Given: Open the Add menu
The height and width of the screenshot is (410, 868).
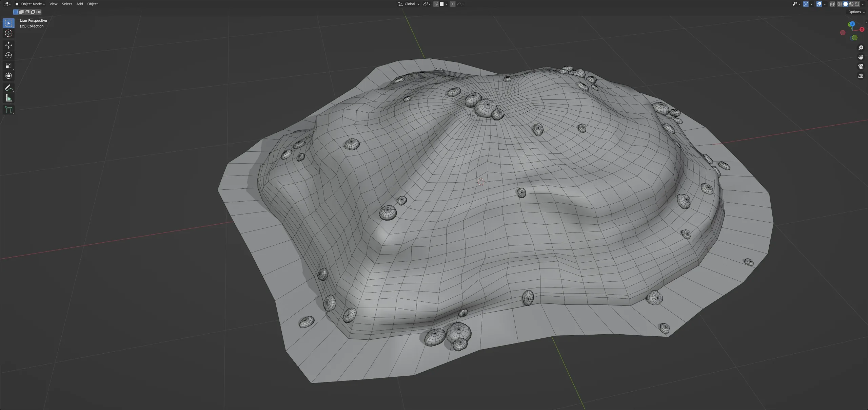Looking at the screenshot, I should pyautogui.click(x=79, y=4).
